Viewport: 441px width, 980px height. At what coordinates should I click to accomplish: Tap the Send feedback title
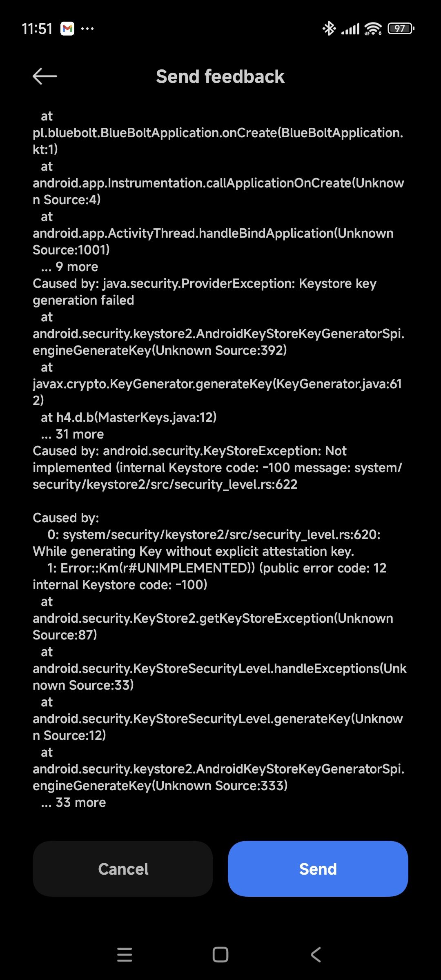click(220, 77)
